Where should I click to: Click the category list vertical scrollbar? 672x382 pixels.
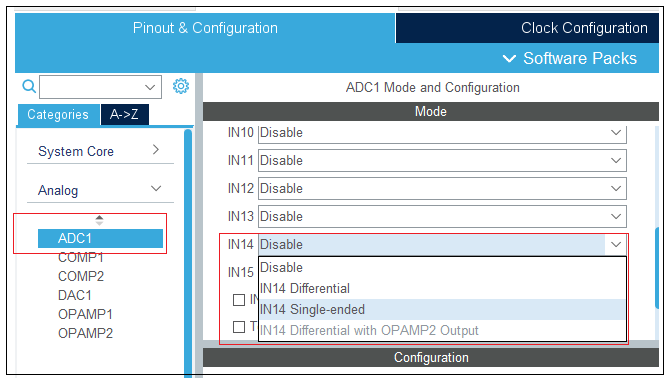tap(188, 253)
